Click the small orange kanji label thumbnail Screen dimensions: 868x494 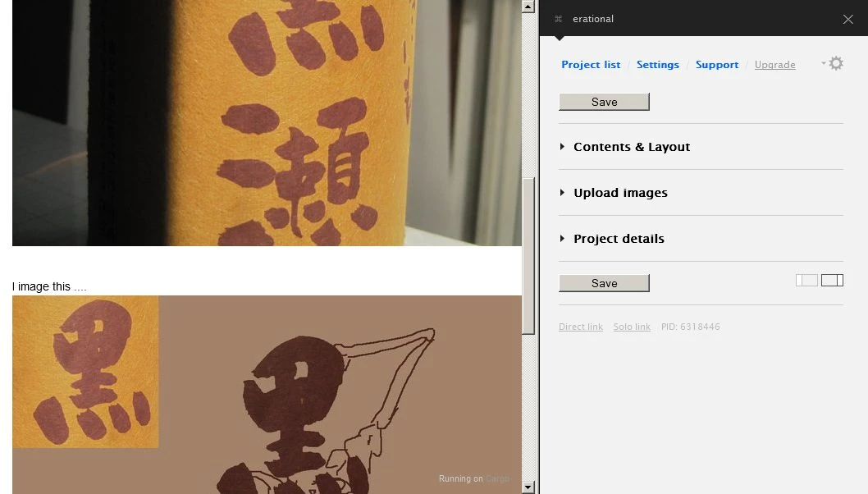tap(85, 372)
